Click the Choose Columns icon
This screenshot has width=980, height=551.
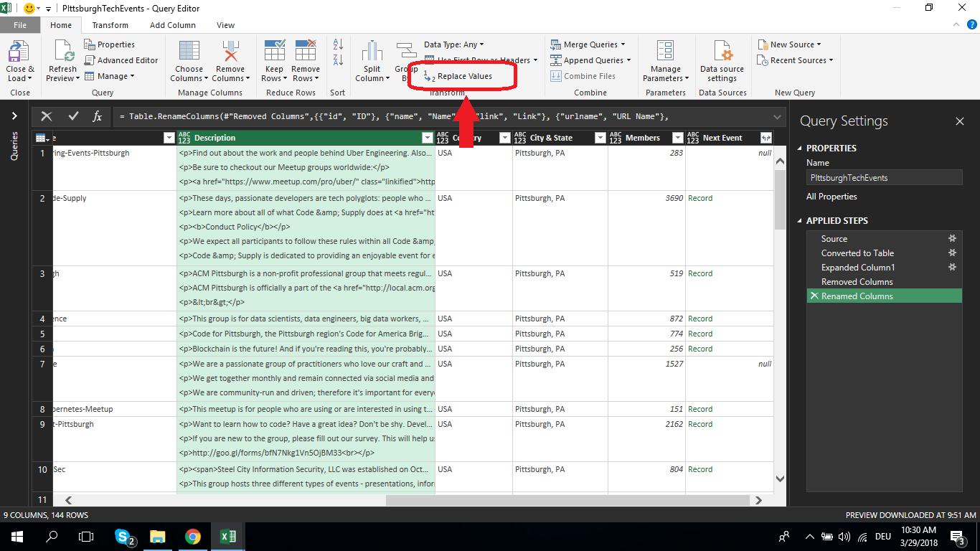(189, 52)
